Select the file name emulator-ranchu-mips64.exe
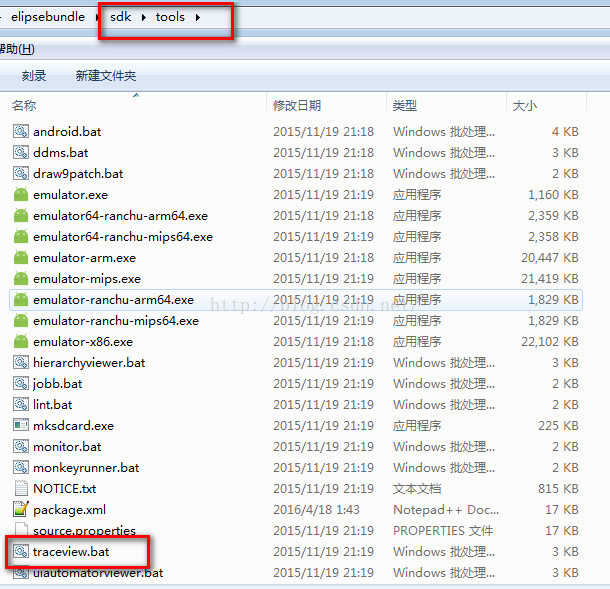This screenshot has width=610, height=589. [x=116, y=321]
